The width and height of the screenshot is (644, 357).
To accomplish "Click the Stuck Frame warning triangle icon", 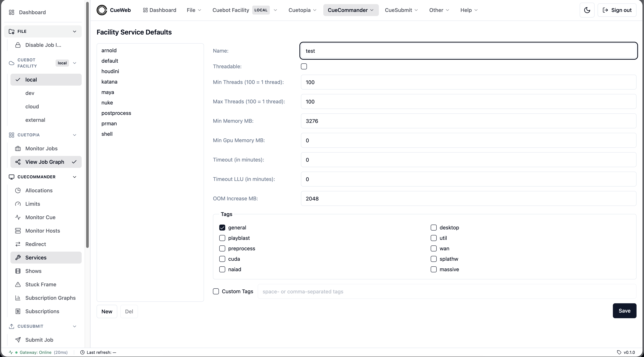I will (x=18, y=284).
